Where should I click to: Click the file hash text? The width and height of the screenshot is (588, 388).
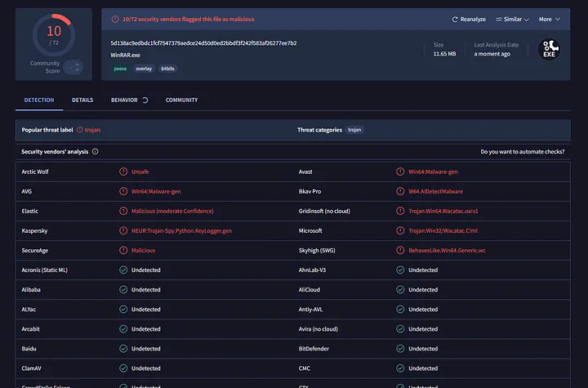tap(203, 43)
